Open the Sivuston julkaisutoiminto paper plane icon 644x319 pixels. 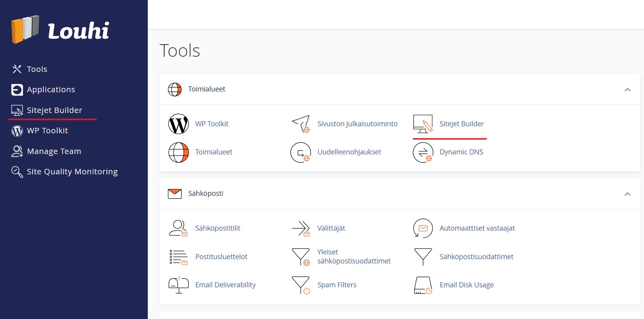[x=301, y=124]
